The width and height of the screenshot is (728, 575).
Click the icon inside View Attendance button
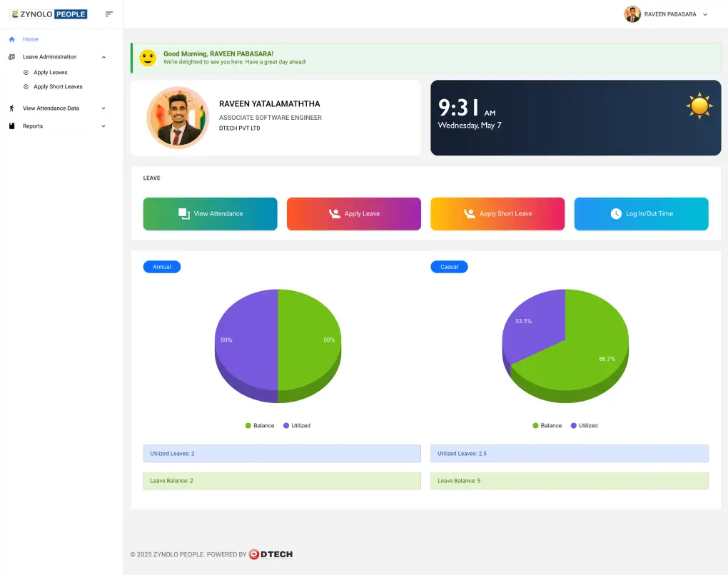(x=184, y=213)
